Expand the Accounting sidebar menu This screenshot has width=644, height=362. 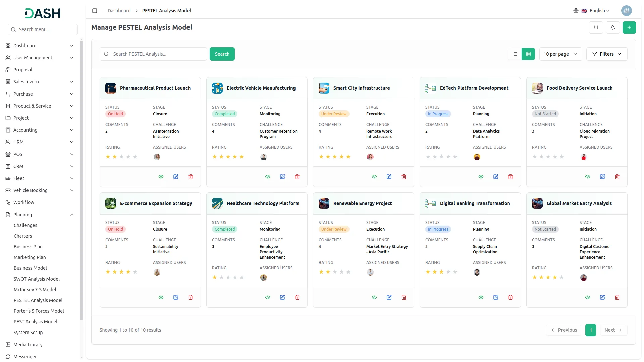40,130
